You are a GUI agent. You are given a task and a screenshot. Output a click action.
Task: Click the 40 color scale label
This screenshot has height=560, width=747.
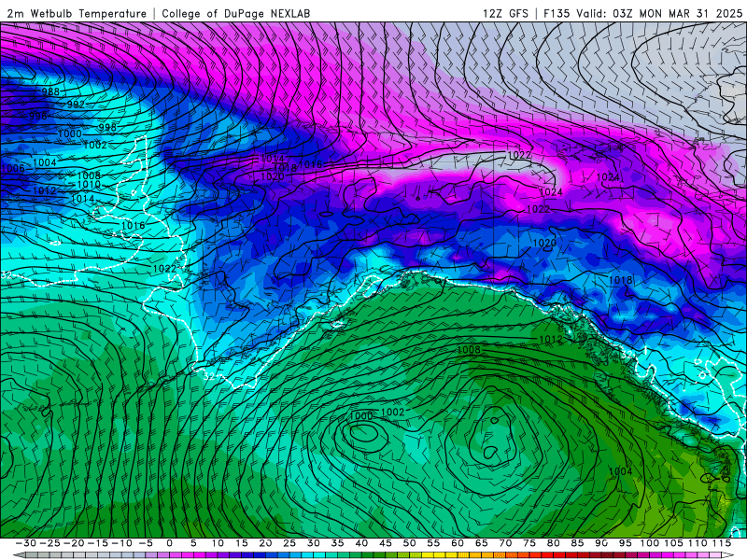click(x=361, y=543)
